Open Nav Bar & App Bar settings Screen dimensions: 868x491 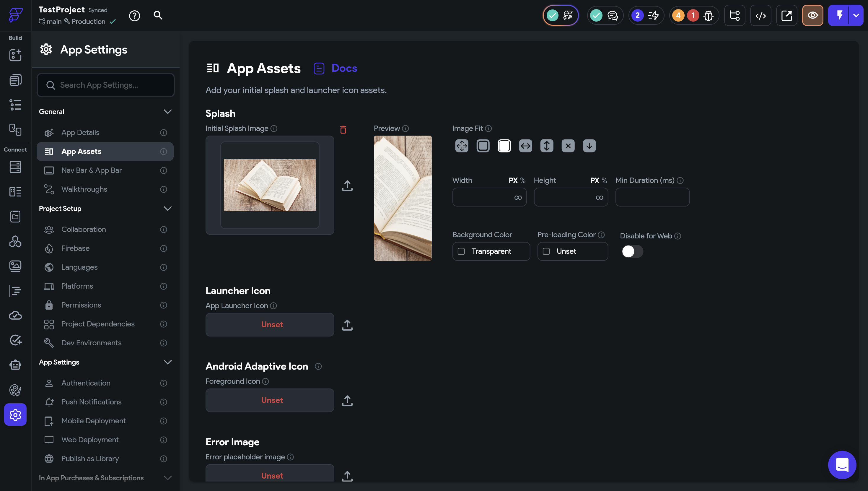click(x=91, y=170)
